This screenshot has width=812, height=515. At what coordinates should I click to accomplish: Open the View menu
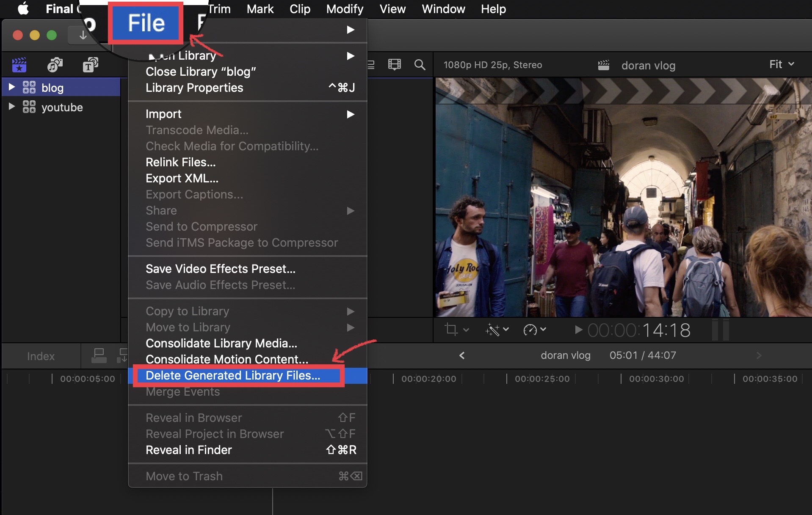point(392,9)
